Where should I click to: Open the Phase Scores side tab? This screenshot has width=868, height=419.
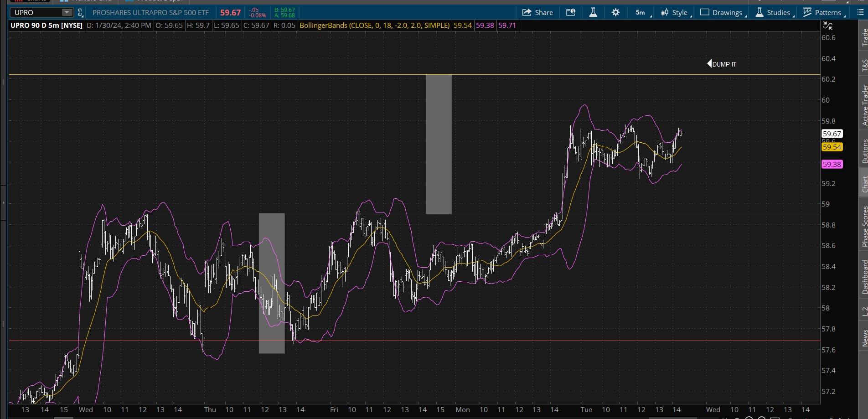pos(864,226)
